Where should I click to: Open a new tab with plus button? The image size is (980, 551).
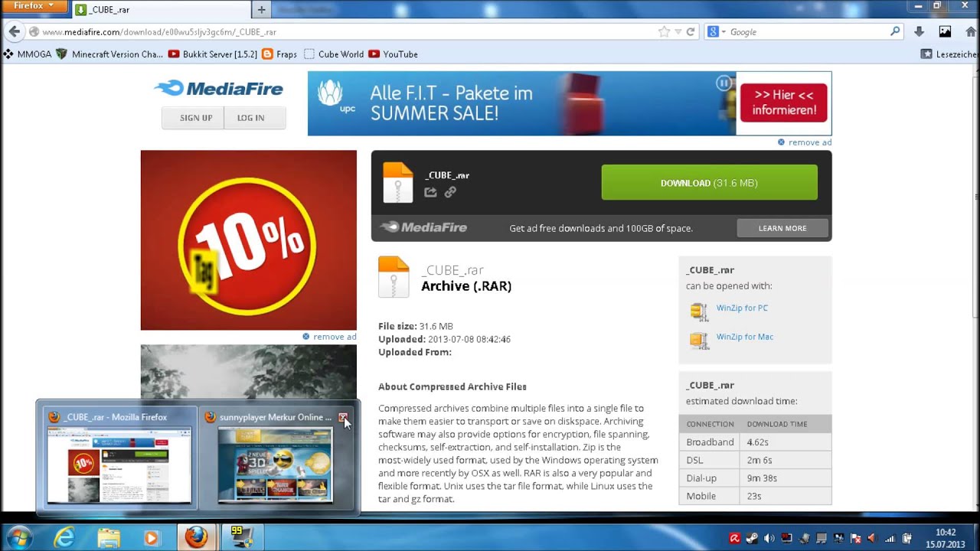pos(261,10)
